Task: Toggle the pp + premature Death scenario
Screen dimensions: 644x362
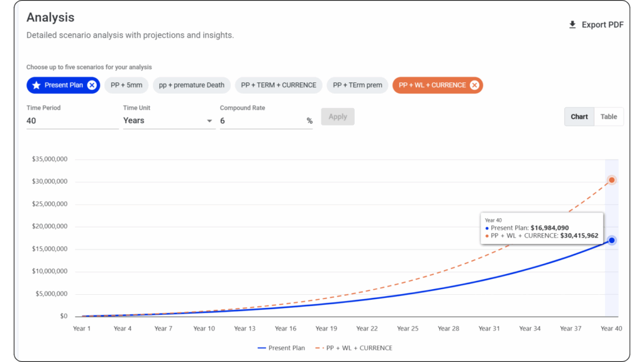Action: tap(191, 85)
